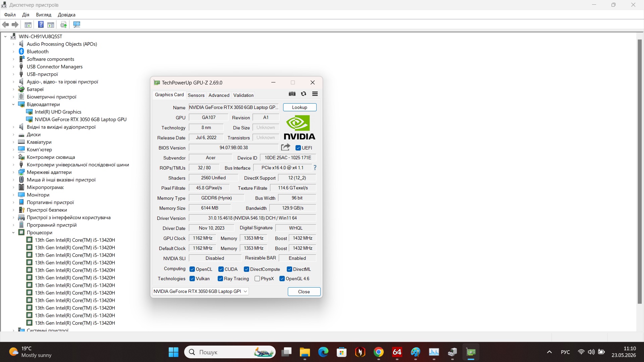Click the blue Help icon in Device Manager toolbar
Screen dimensions: 644x362
tap(41, 24)
